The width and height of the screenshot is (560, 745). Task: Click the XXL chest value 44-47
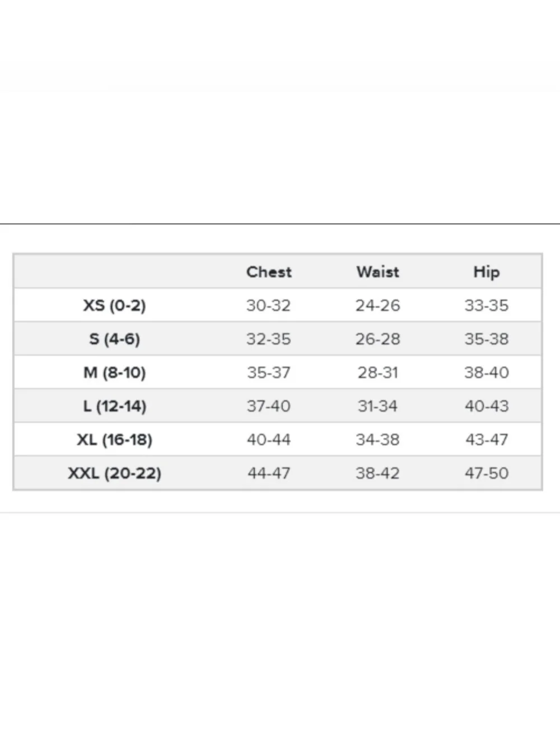(269, 473)
